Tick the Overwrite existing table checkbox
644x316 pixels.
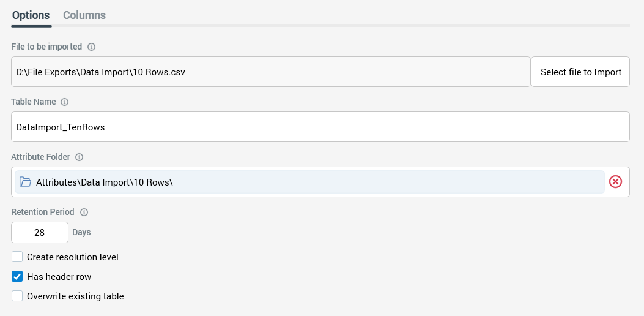click(x=17, y=296)
